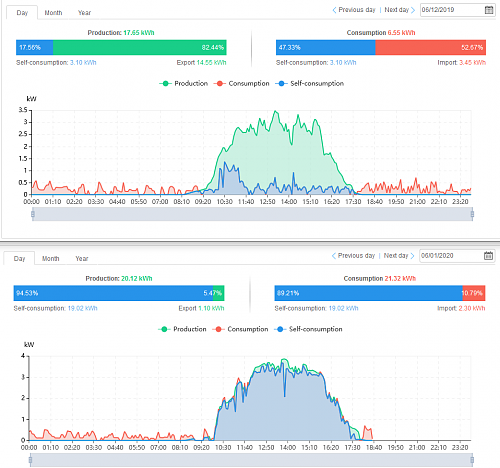500x468 pixels.
Task: Click the 52.67% red import bar segment
Action: pos(431,47)
